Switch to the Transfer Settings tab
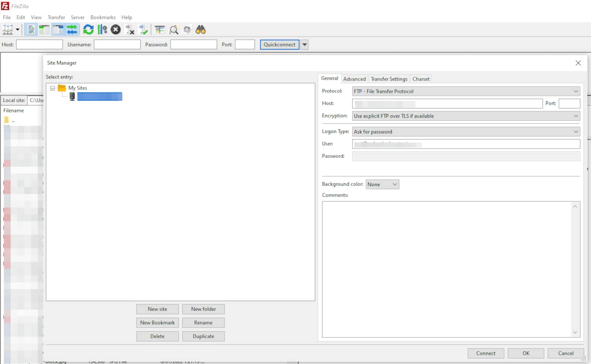The height and width of the screenshot is (364, 591). [389, 79]
